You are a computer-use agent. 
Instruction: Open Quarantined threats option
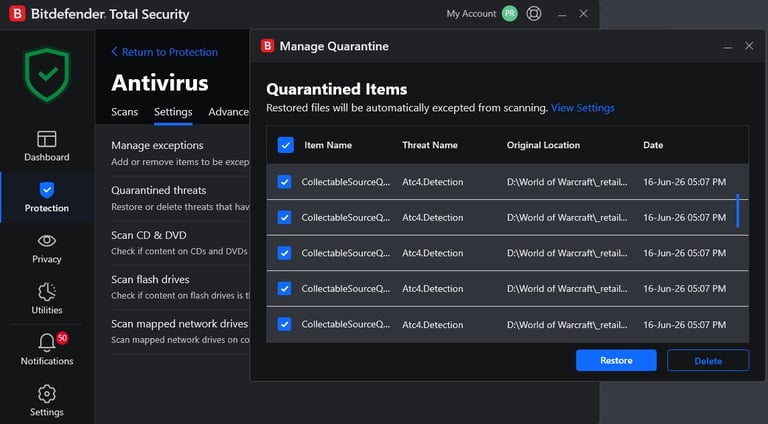tap(180, 198)
